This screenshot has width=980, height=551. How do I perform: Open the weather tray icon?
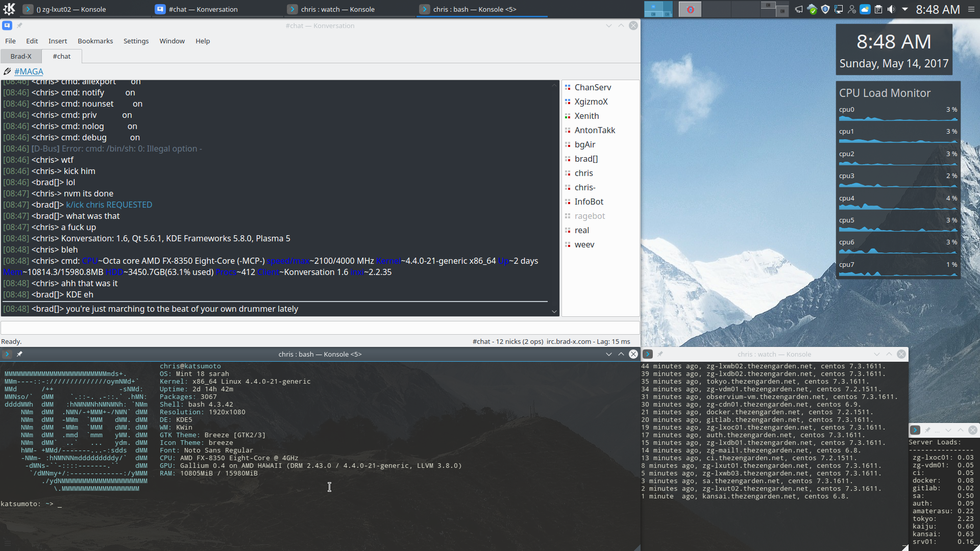[x=865, y=9]
